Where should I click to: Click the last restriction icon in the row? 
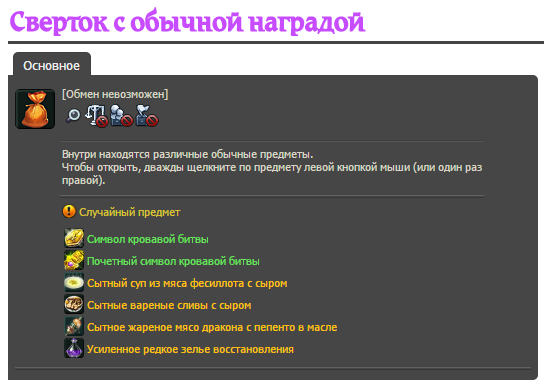click(x=147, y=116)
